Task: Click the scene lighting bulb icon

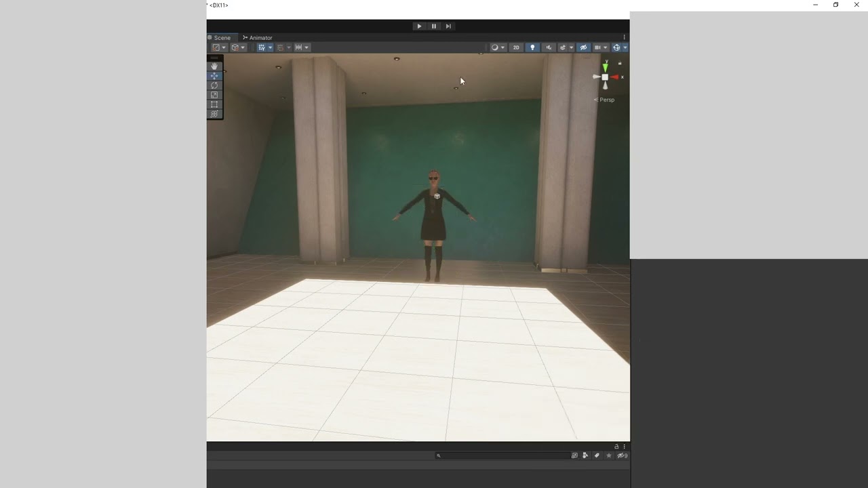Action: [x=532, y=47]
